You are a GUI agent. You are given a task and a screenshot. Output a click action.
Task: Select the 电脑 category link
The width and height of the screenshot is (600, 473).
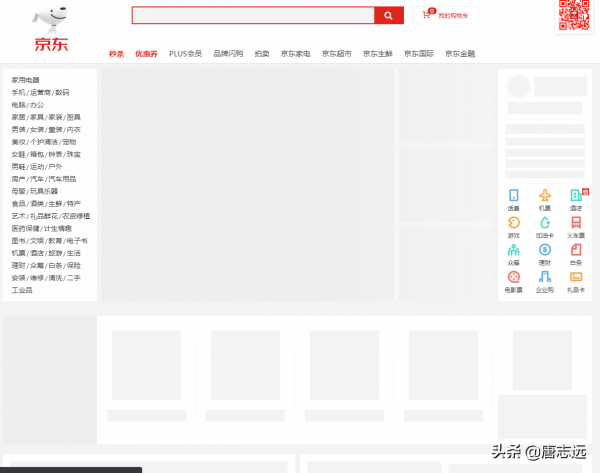point(18,105)
